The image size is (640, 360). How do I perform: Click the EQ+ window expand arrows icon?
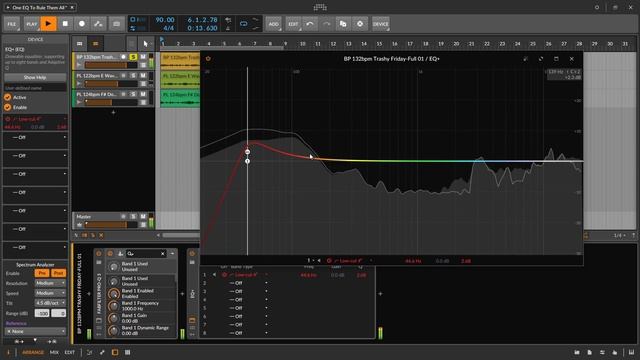[541, 59]
